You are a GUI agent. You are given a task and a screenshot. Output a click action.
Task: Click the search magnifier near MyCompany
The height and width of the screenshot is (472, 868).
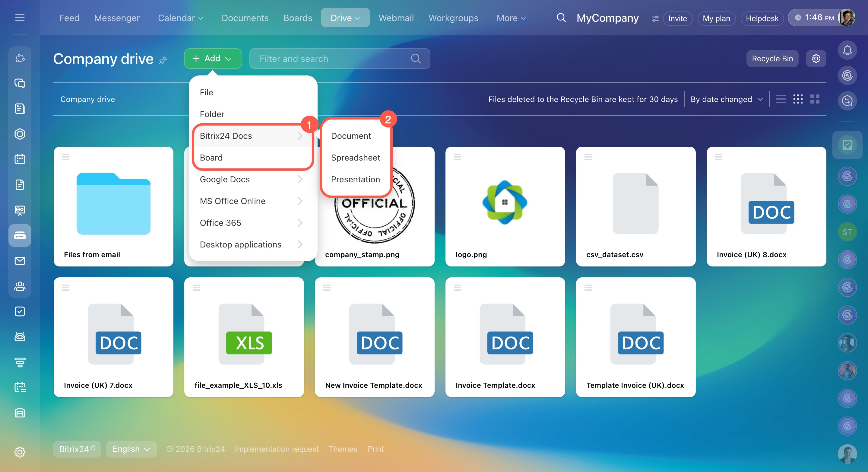(x=561, y=18)
